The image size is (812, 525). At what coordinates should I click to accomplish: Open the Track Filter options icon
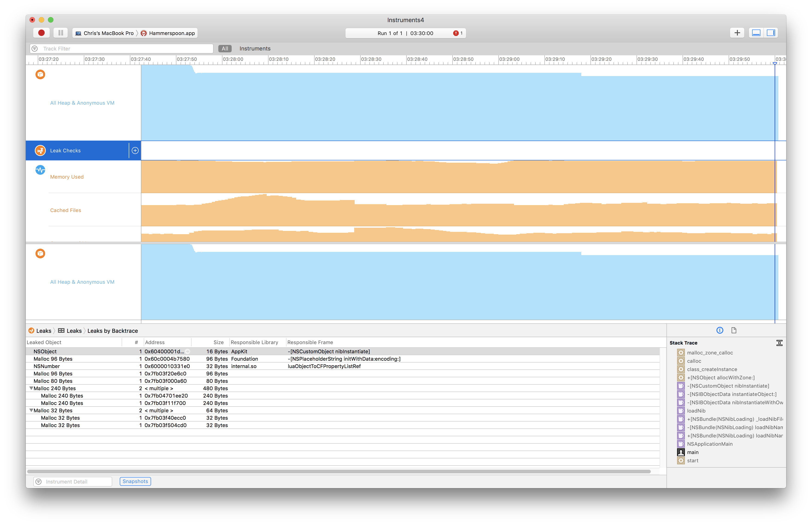[x=34, y=48]
